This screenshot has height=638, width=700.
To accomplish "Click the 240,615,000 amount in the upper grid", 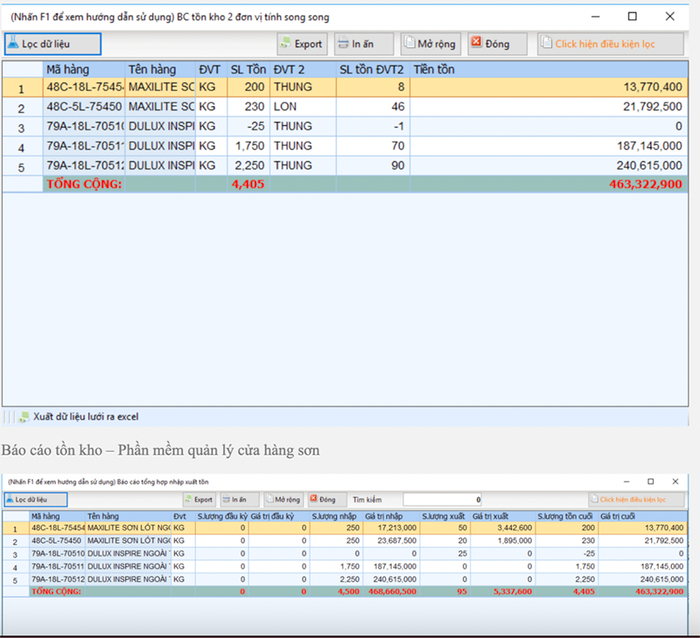I will click(x=549, y=166).
